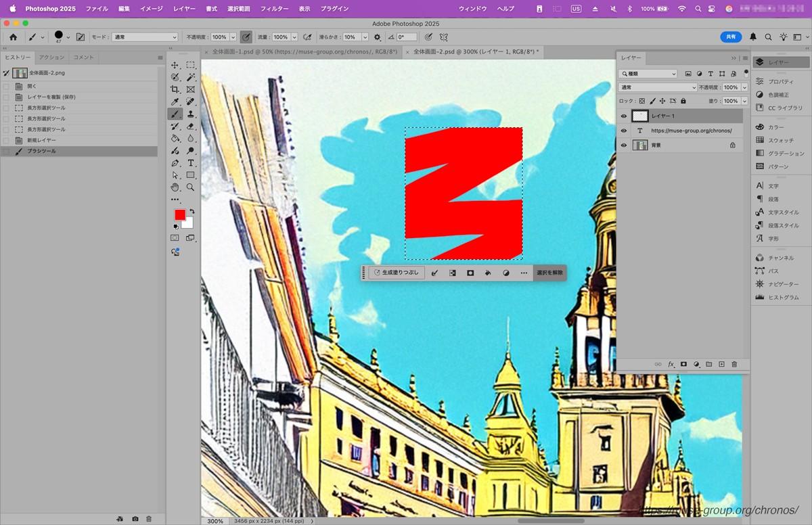Switch to the 全体画面-1.psd document tab

(304, 51)
